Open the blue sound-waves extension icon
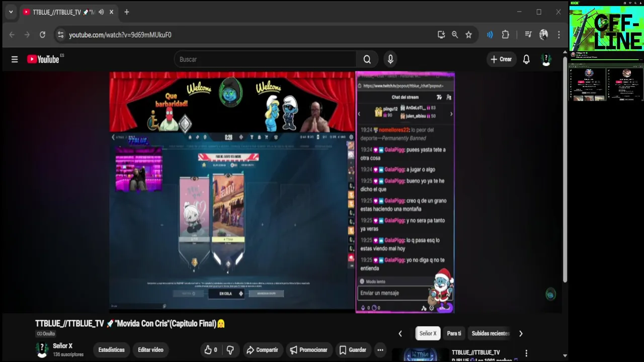The height and width of the screenshot is (362, 644). tap(490, 35)
